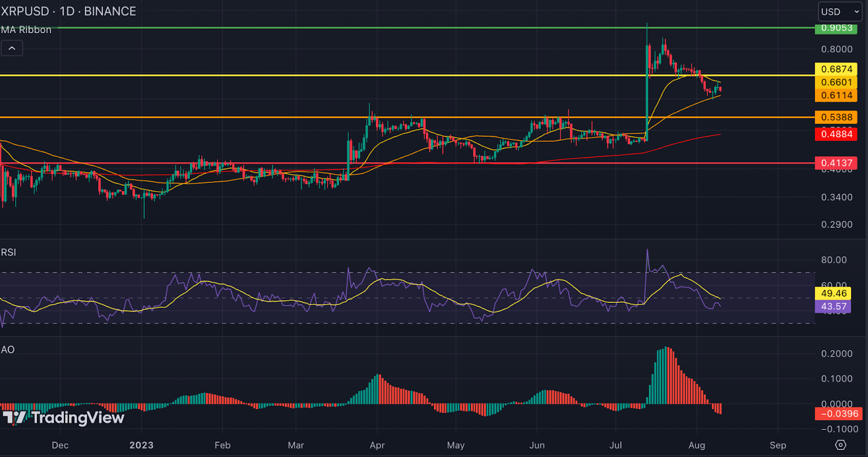The image size is (868, 457).
Task: Click the 0.4884 red price label
Action: [836, 134]
